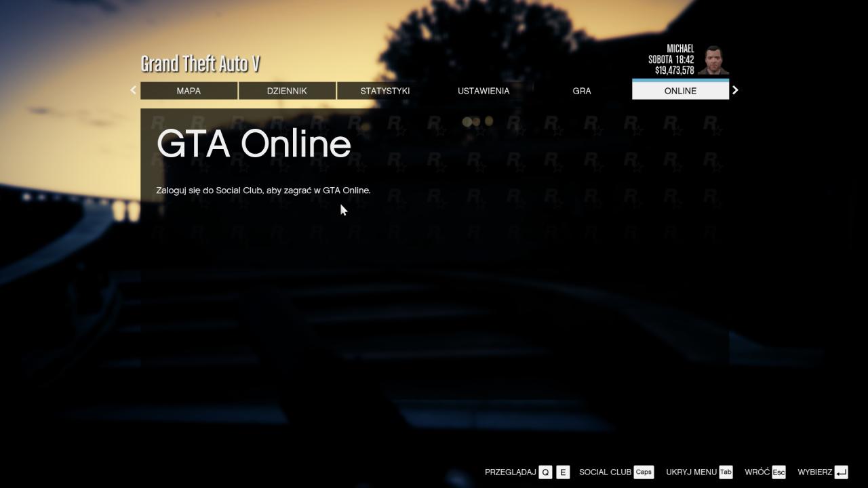Click the MICHAEL character name

pos(680,49)
